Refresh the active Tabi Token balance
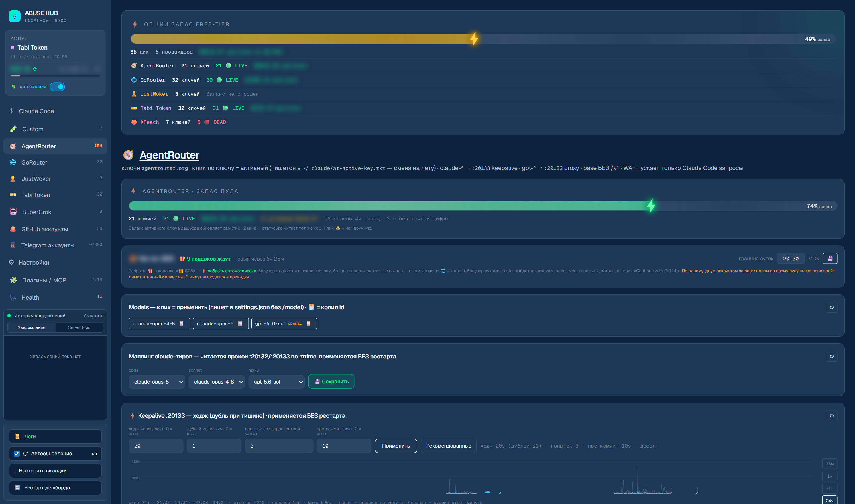The width and height of the screenshot is (855, 504). click(35, 69)
